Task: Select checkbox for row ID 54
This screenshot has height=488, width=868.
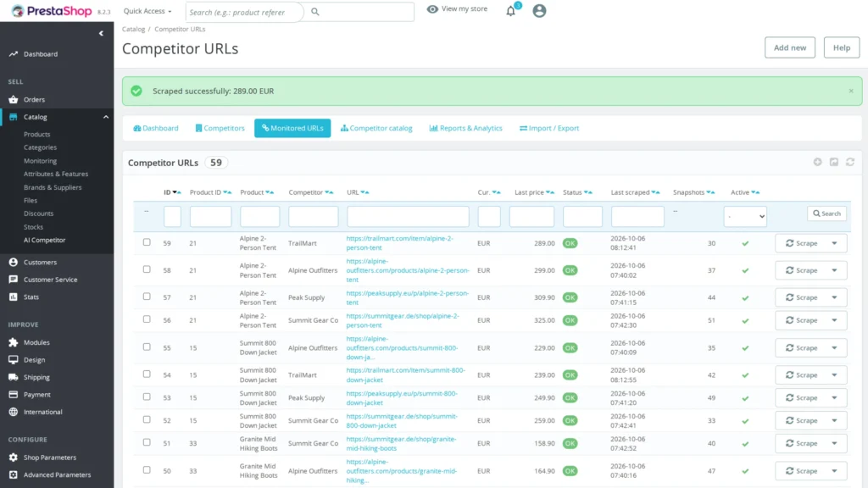Action: (147, 374)
